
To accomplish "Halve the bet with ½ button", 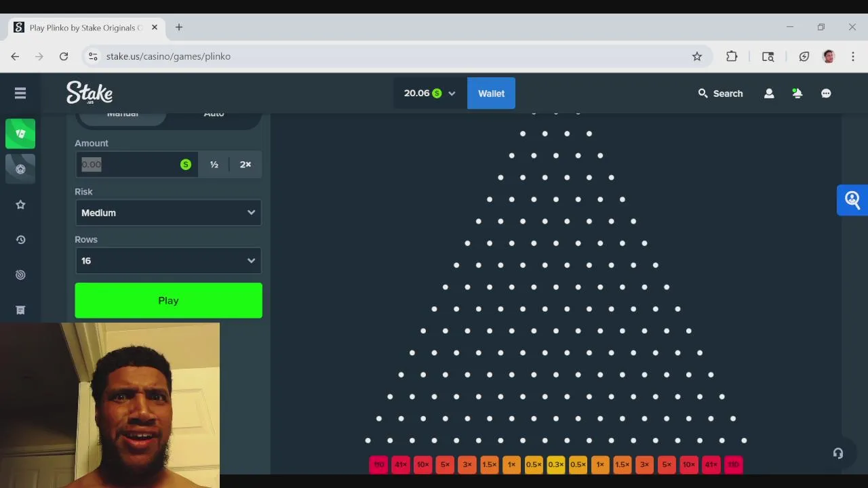I will pos(214,164).
